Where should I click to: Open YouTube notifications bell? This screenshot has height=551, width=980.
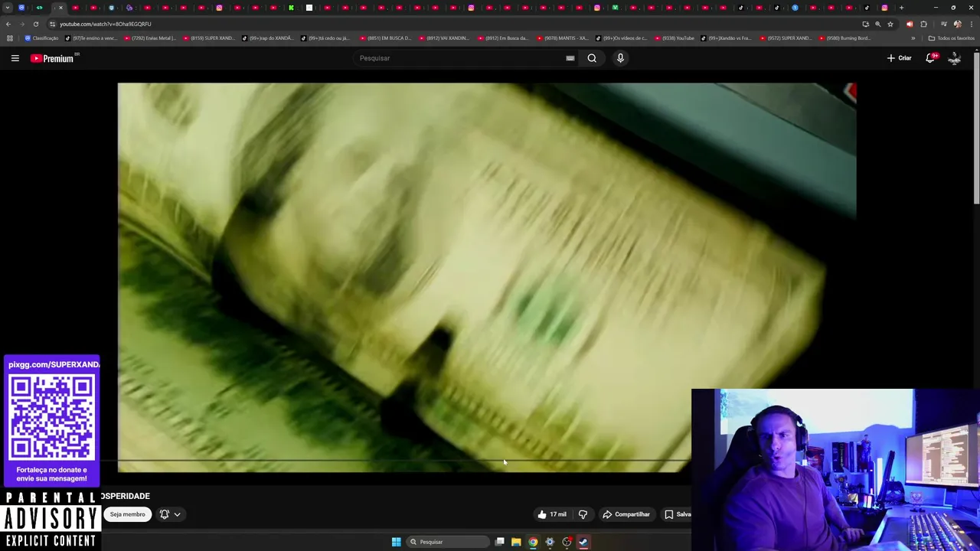pos(931,58)
